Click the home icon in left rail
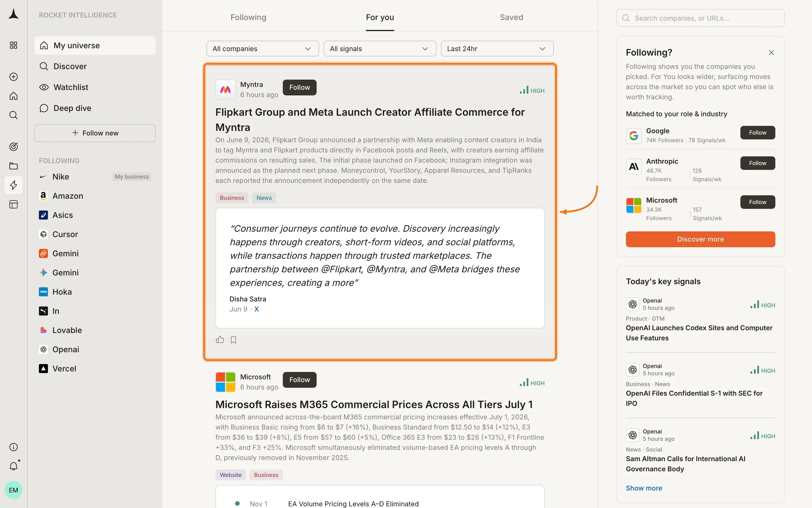Screen dimensions: 812x508 click(14, 96)
